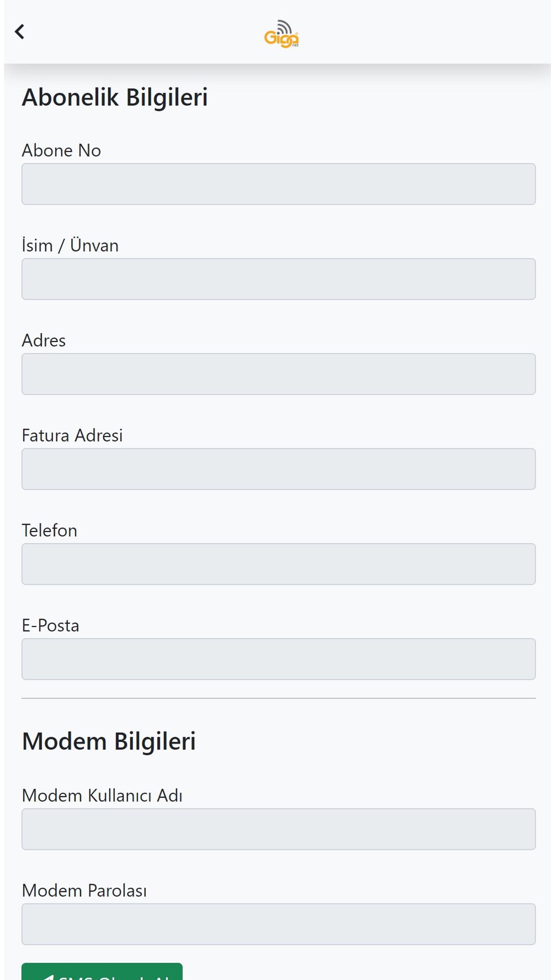The height and width of the screenshot is (980, 551).
Task: Focus the Adres text field
Action: pyautogui.click(x=278, y=374)
